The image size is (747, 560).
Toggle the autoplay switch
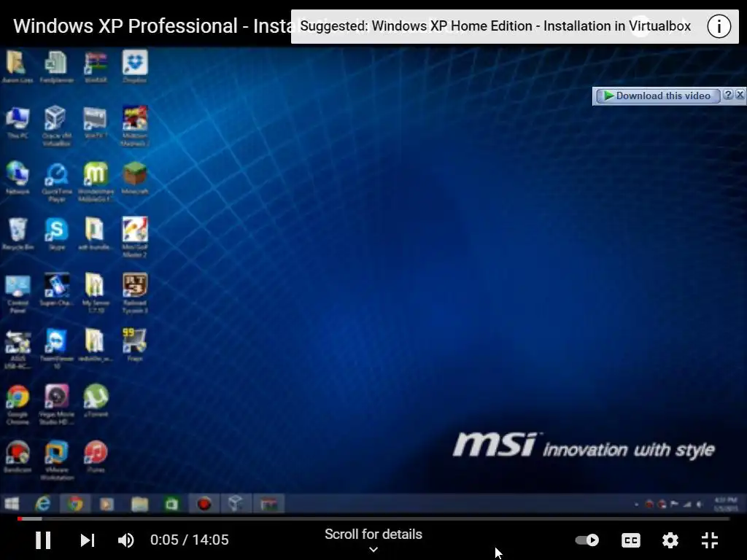coord(587,540)
